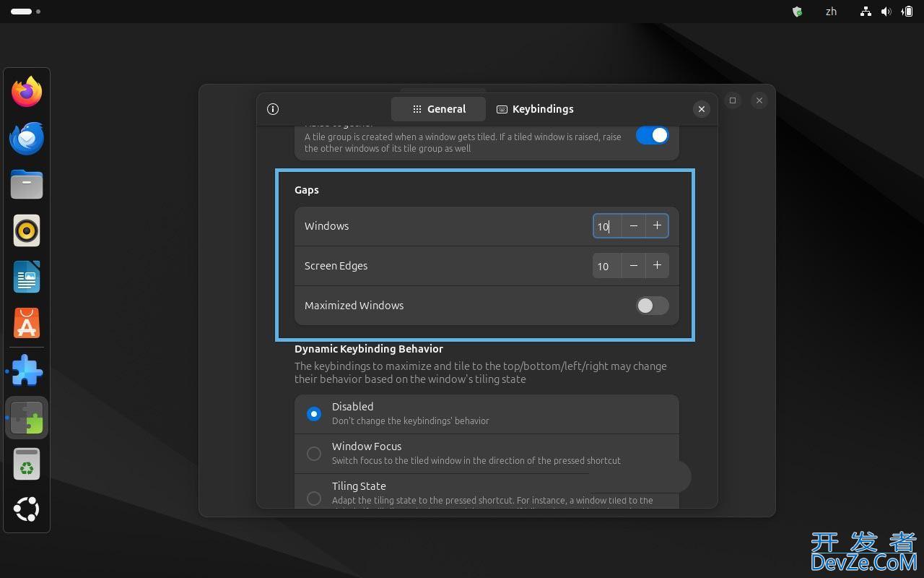Screen dimensions: 924x578
Task: Click the Maximized Windows row label
Action: tap(354, 306)
